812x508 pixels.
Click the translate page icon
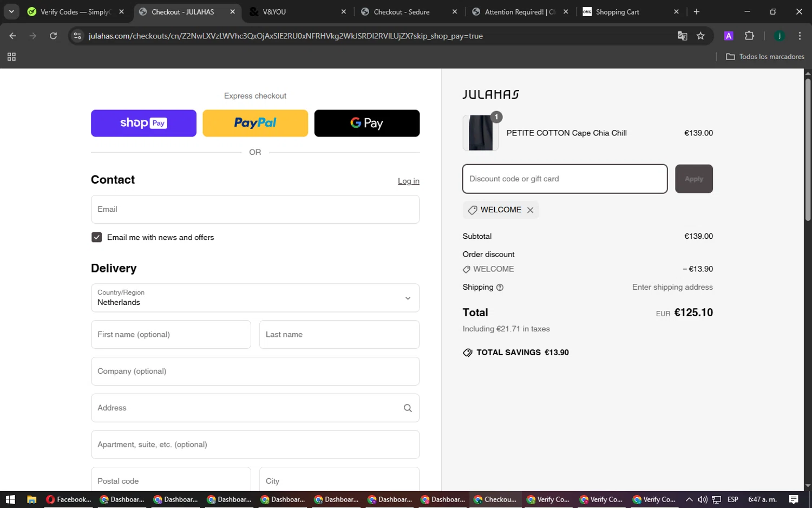pyautogui.click(x=682, y=36)
